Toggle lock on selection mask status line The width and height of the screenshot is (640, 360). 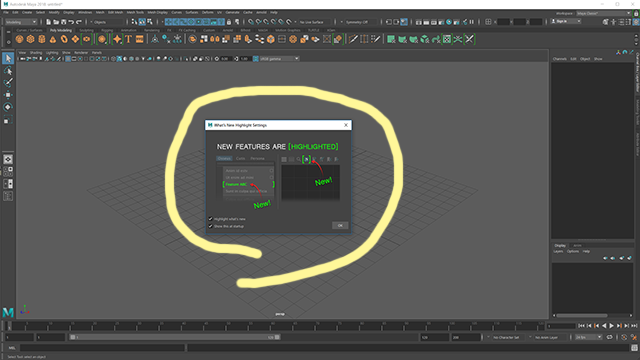[229, 22]
